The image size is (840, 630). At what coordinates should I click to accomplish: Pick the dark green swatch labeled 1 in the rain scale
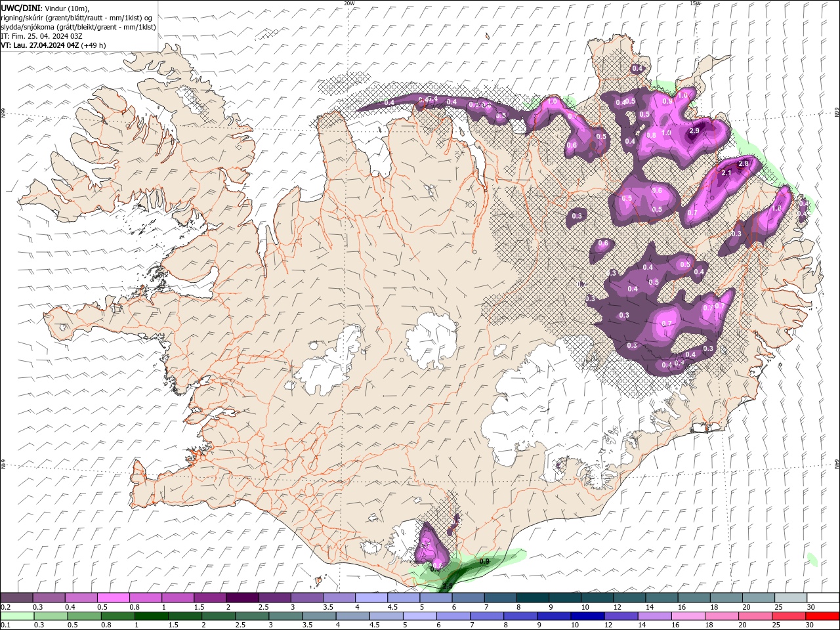(152, 616)
